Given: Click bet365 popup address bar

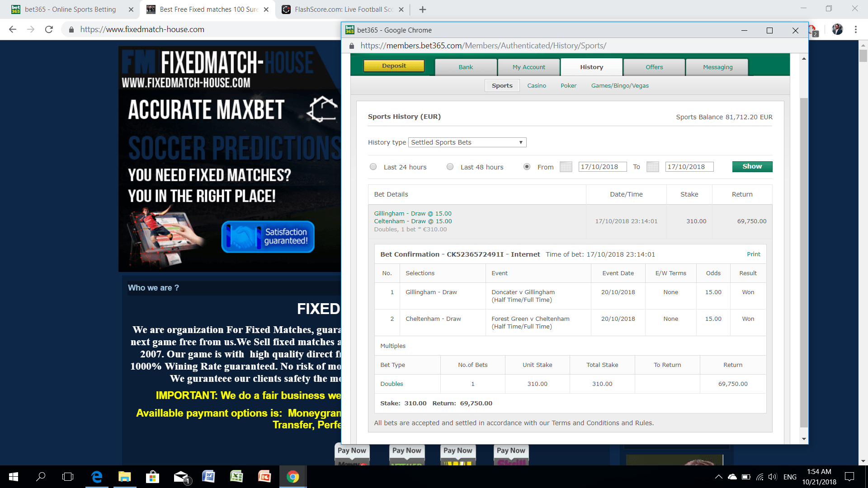Looking at the screenshot, I should coord(574,46).
